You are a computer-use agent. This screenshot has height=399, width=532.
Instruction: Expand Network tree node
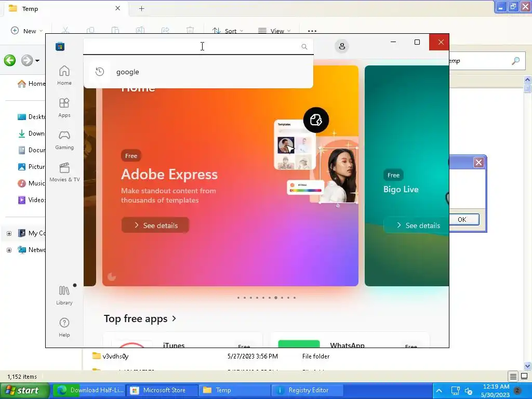[x=9, y=250]
